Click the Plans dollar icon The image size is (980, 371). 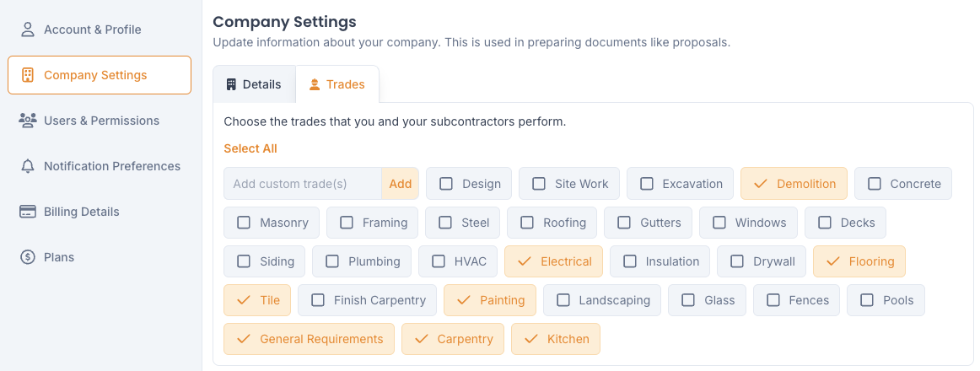pyautogui.click(x=28, y=257)
